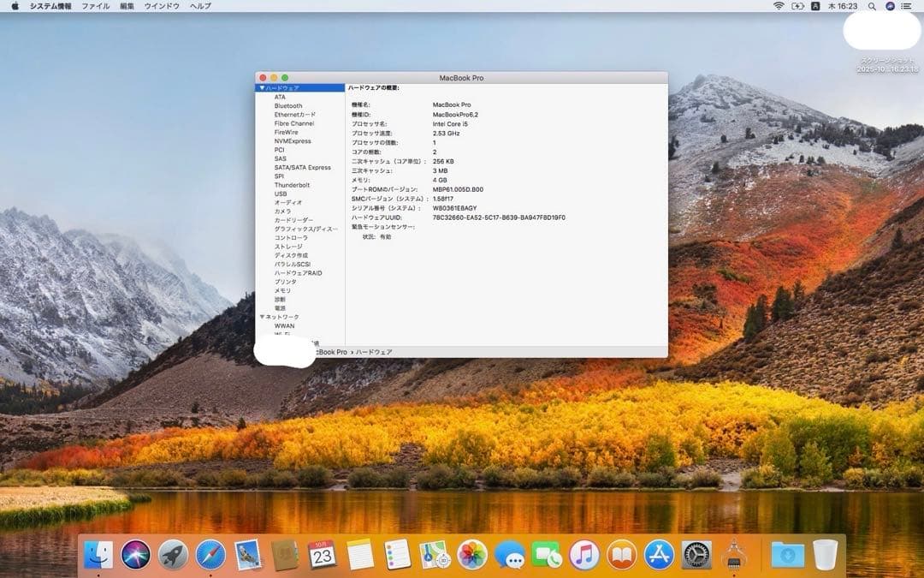Open Notification Center list icon
The image size is (924, 578).
pos(907,6)
